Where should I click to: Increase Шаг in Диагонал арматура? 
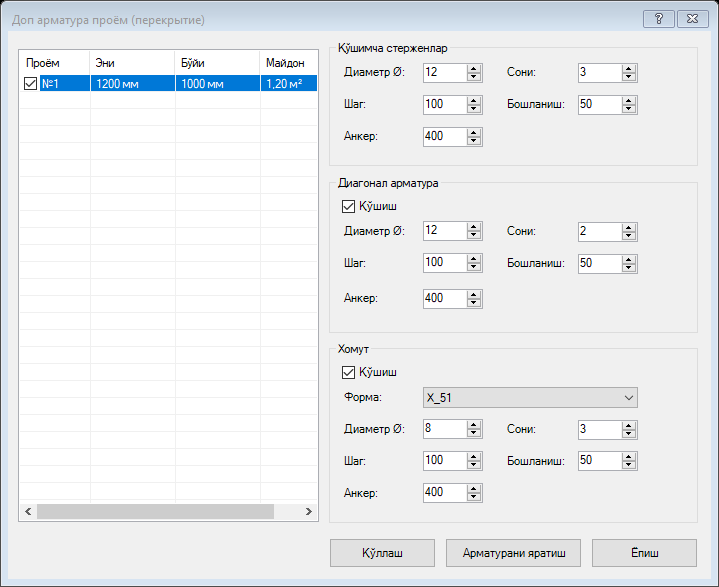[474, 259]
